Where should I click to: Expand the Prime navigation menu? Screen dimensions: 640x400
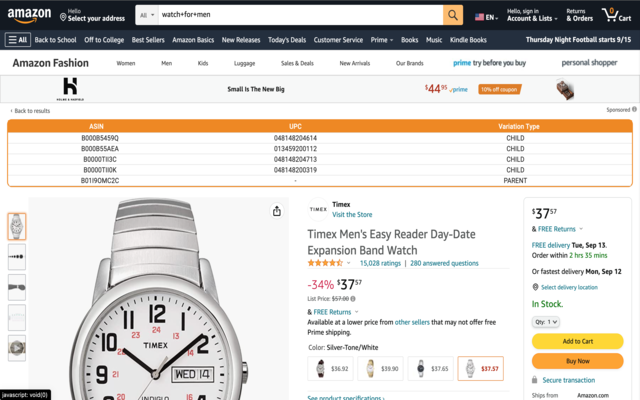(x=381, y=40)
